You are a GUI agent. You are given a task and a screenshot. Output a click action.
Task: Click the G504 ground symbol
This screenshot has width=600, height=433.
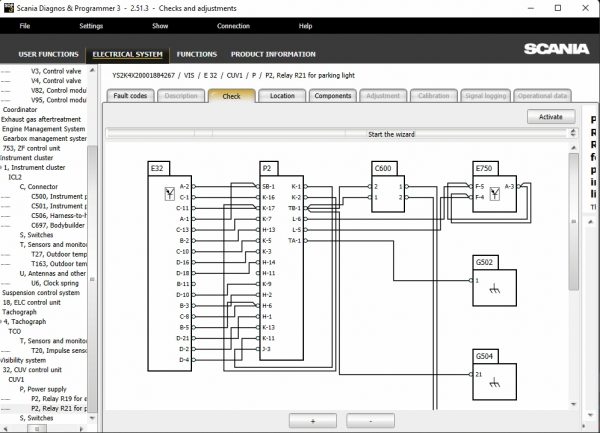(x=494, y=380)
